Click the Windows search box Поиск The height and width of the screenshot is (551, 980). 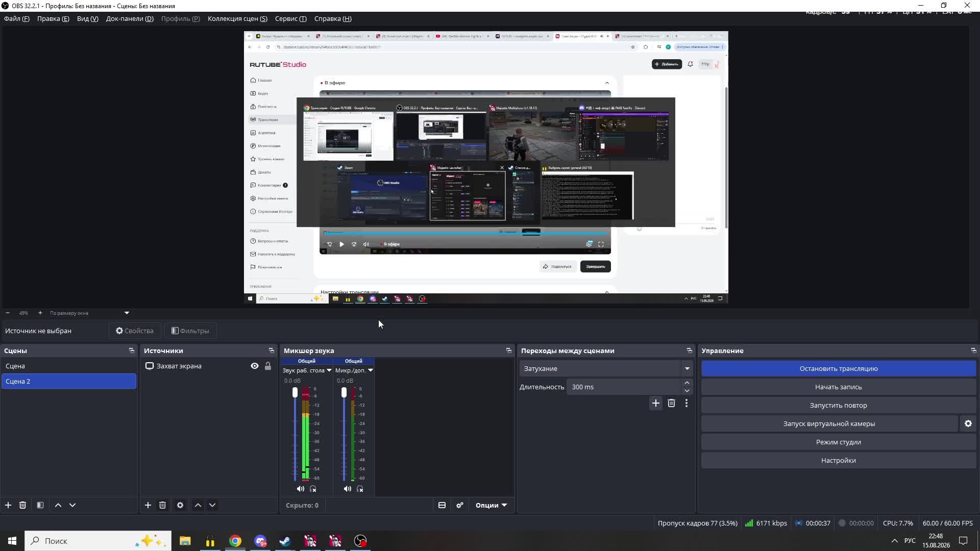pyautogui.click(x=98, y=541)
